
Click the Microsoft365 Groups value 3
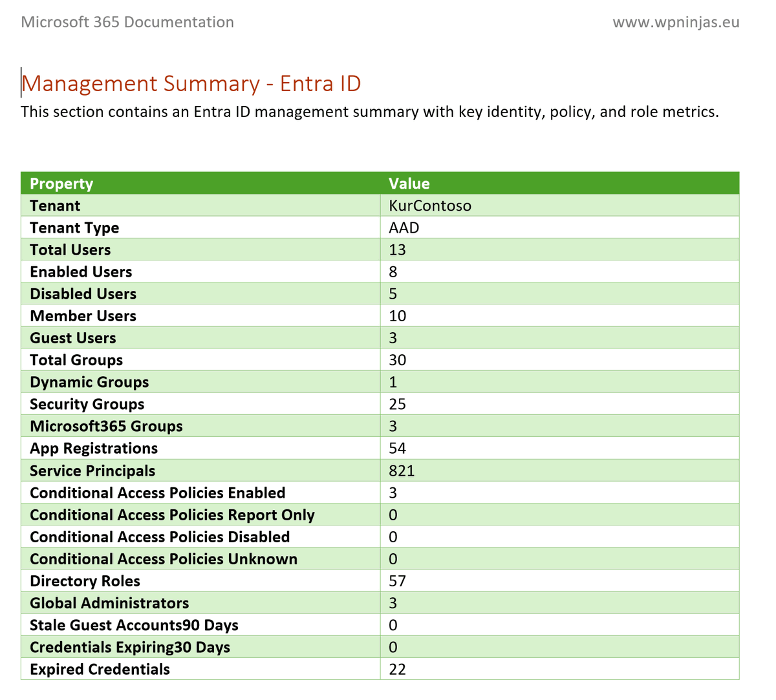[393, 426]
